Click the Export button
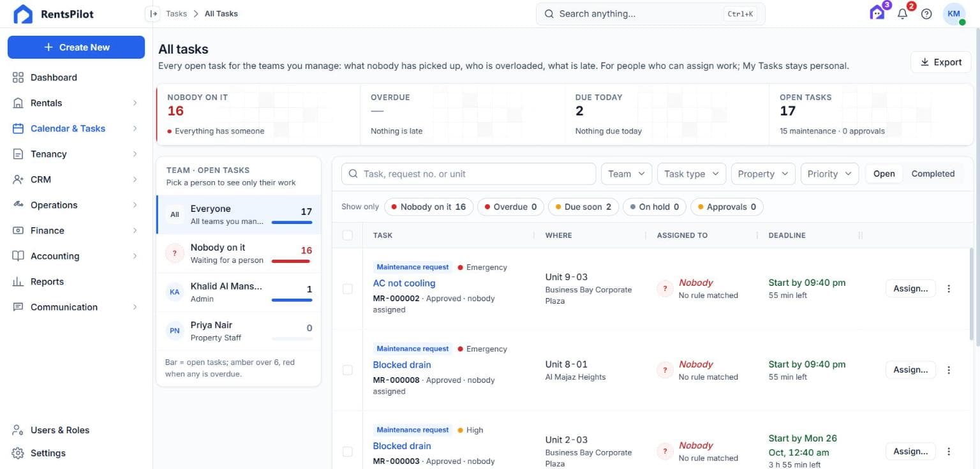The image size is (980, 469). point(940,62)
